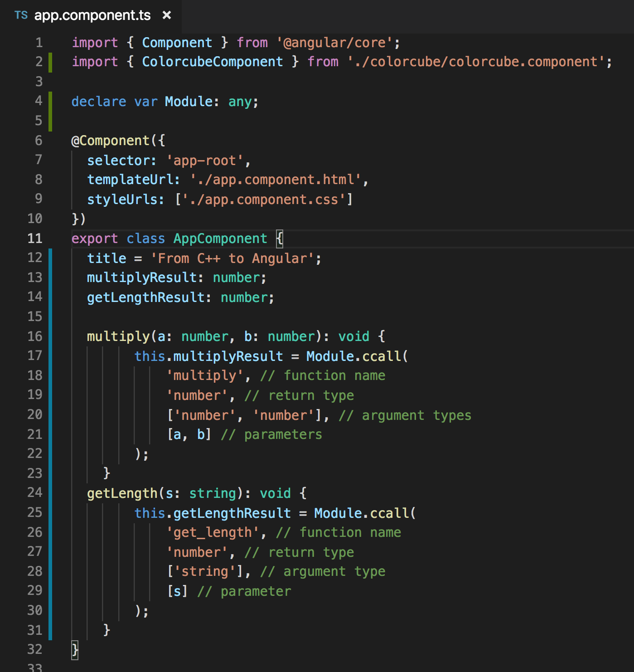The width and height of the screenshot is (634, 672).
Task: Click the green change indicator beside line 2
Action: point(51,62)
